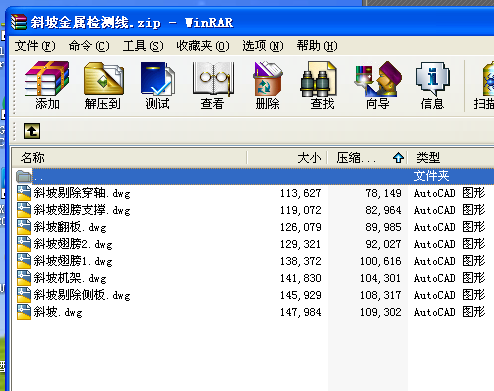Click size value 119,072

(301, 210)
